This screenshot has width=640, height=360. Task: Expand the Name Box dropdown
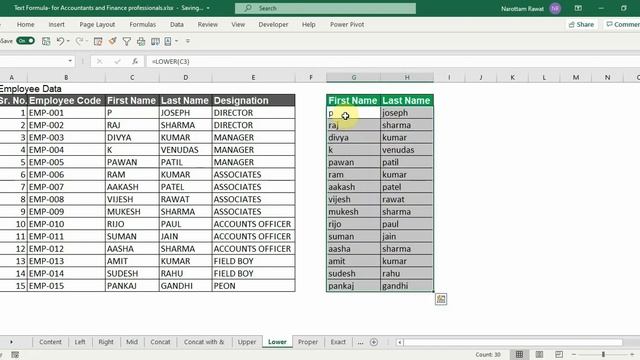coord(70,61)
